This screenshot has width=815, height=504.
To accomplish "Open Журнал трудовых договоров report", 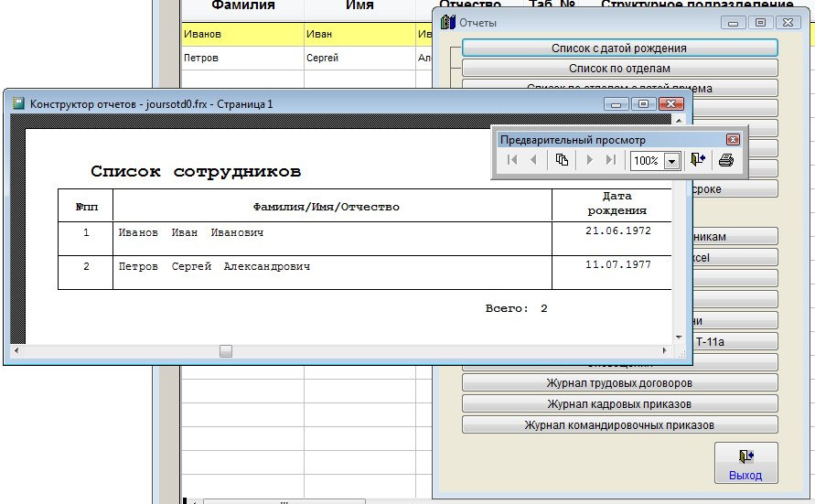I will [619, 383].
